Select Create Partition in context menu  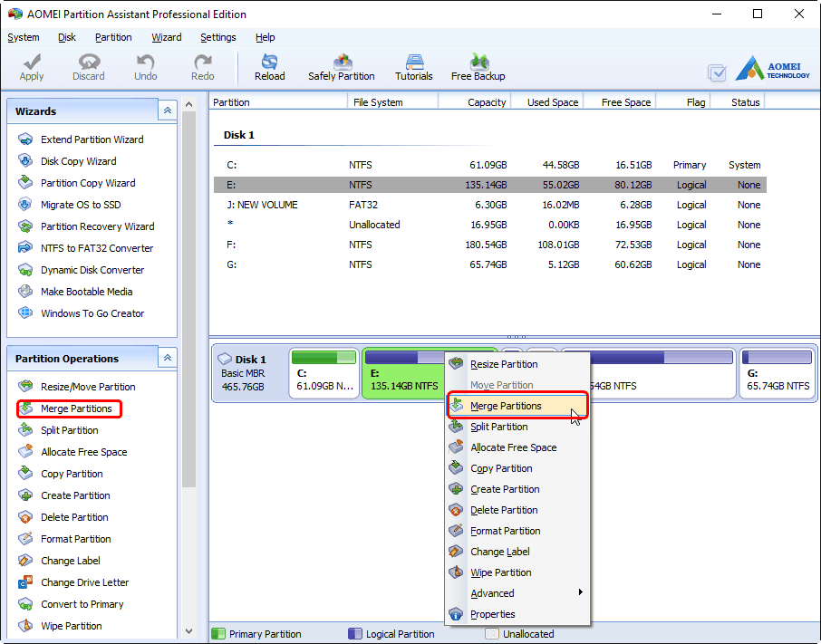(517, 490)
